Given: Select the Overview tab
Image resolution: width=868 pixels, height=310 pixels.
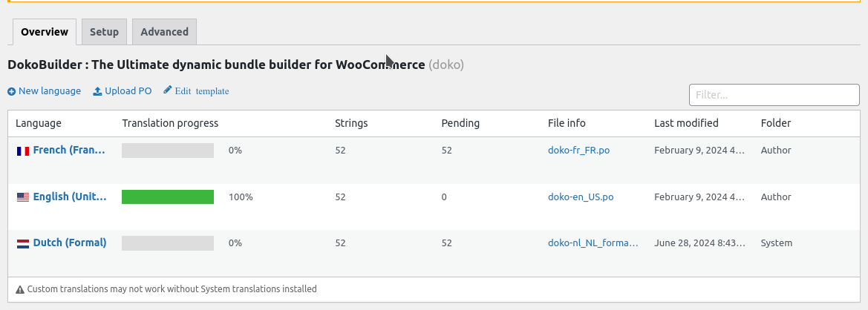Looking at the screenshot, I should [x=45, y=32].
